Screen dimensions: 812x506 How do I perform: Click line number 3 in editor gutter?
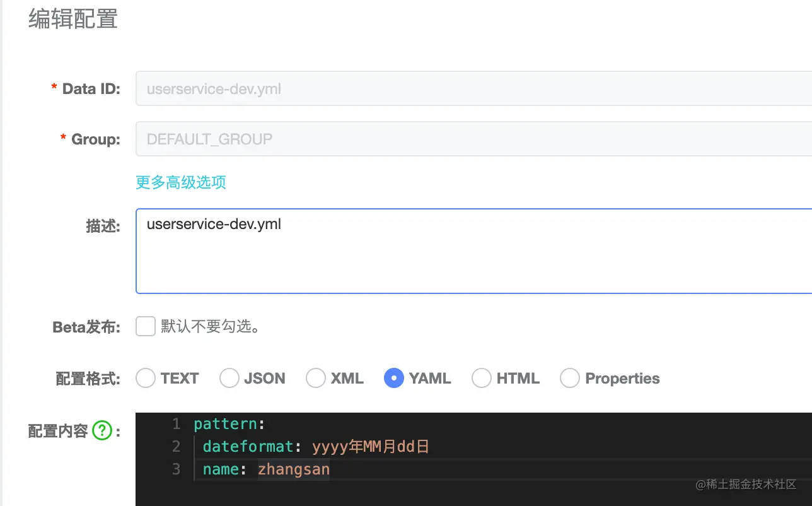[x=176, y=469]
